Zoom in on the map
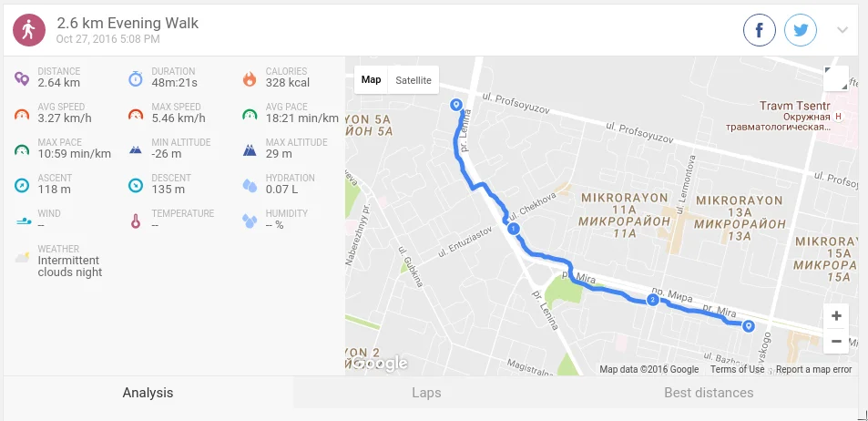 (x=836, y=315)
